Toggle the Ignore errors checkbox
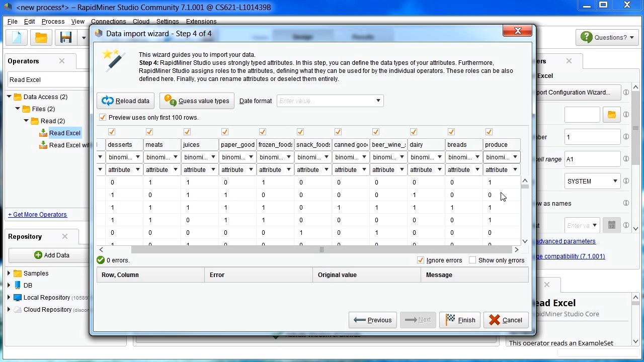The image size is (644, 362). (x=421, y=260)
